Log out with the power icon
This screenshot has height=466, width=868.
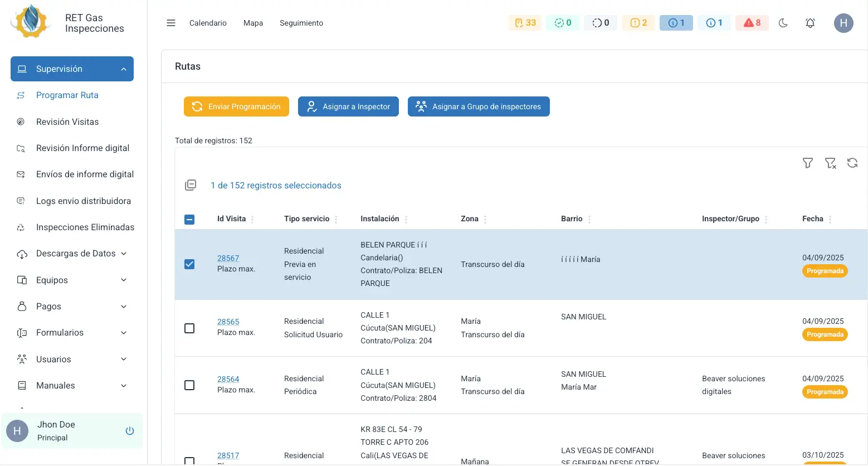coord(130,431)
